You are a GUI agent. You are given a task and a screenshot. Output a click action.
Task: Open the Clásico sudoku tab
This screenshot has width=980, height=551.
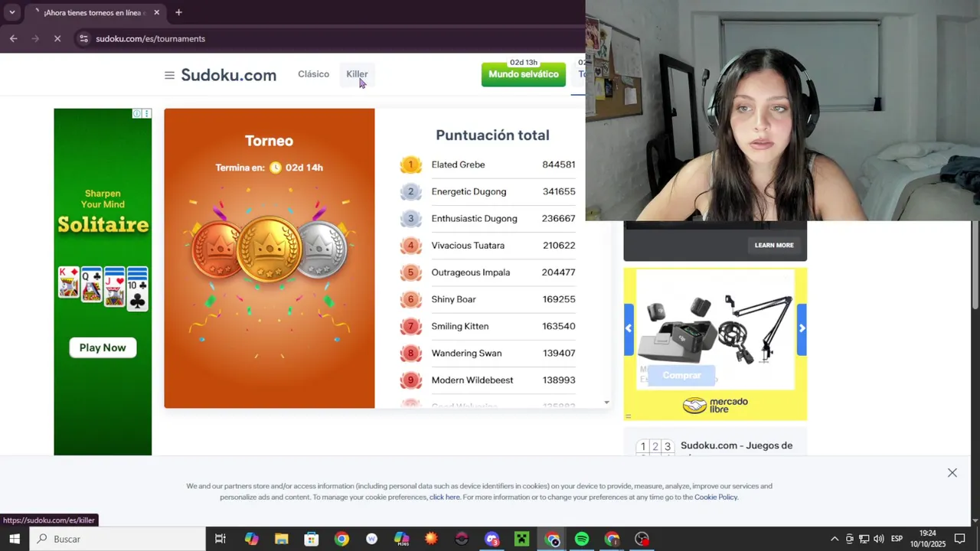[313, 74]
